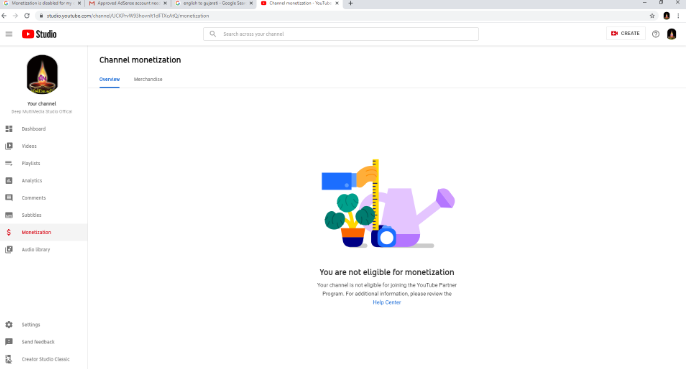Open the account avatar in Studio header

[x=671, y=34]
